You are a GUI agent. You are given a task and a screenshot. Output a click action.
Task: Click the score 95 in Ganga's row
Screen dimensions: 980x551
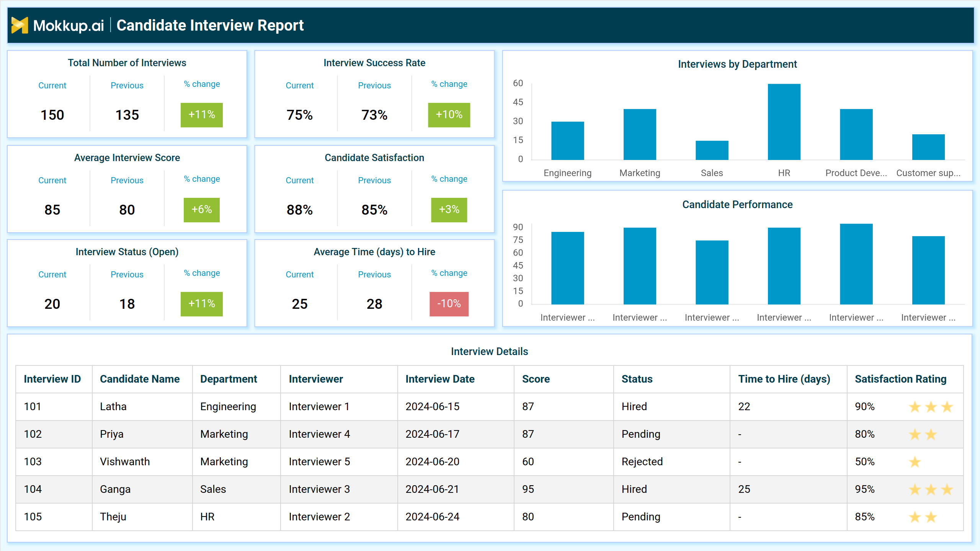pos(528,489)
